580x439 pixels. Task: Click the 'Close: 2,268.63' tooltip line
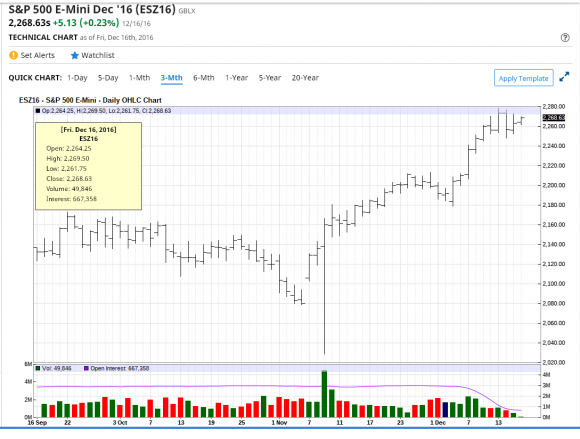69,179
